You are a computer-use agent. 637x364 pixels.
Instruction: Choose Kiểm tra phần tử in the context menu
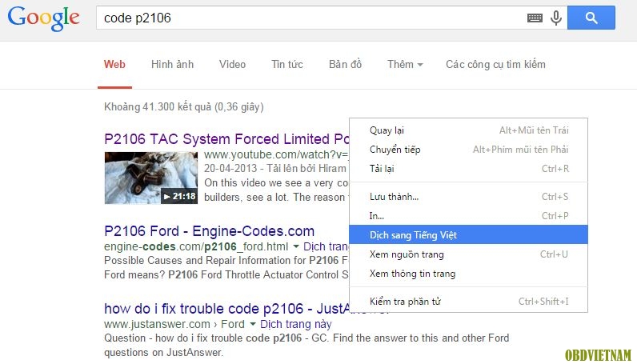coord(468,302)
